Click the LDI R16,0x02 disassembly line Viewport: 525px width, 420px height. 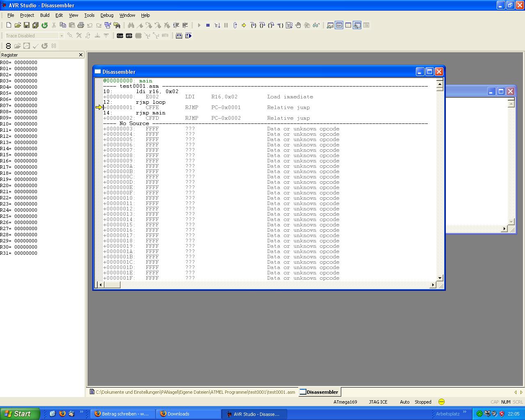click(208, 97)
